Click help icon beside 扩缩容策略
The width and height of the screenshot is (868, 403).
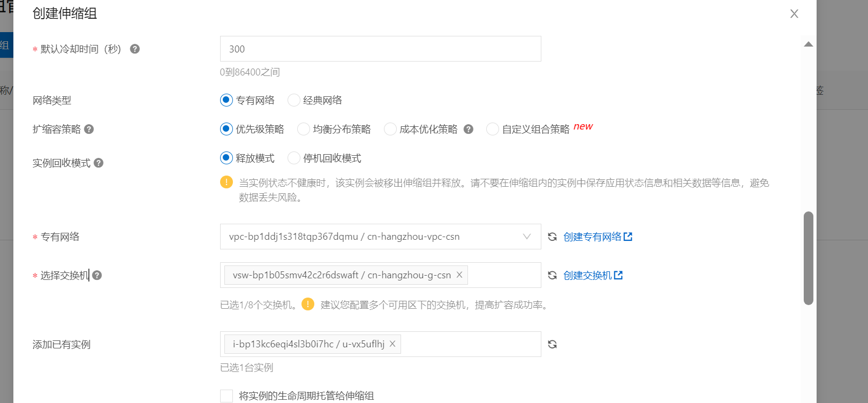[x=89, y=129]
